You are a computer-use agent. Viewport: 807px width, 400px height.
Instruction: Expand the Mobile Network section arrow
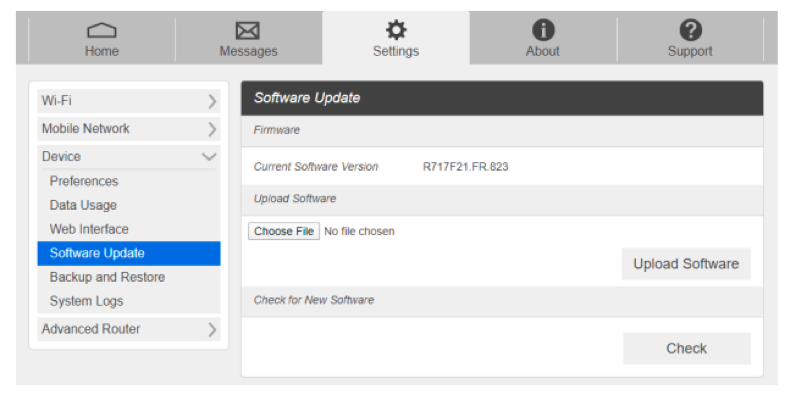[x=211, y=129]
